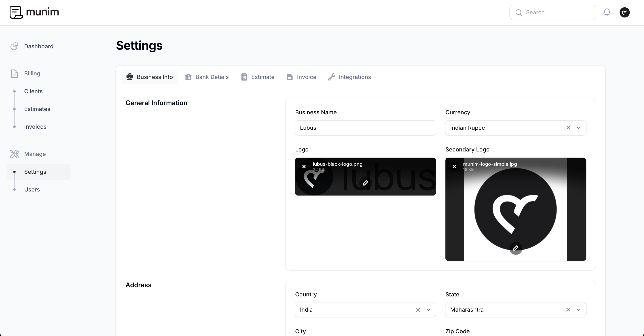The image size is (644, 336).
Task: Switch to the Bank Details tab
Action: 212,77
